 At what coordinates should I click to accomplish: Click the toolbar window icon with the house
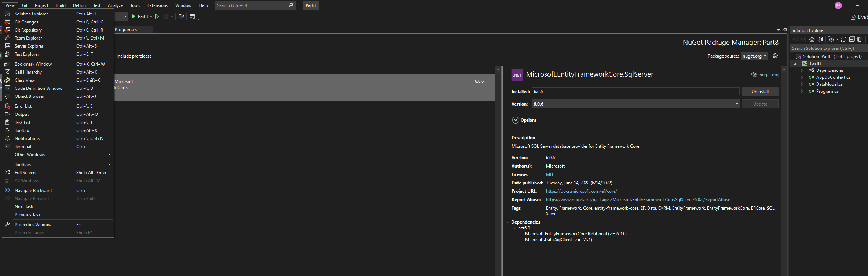192,16
